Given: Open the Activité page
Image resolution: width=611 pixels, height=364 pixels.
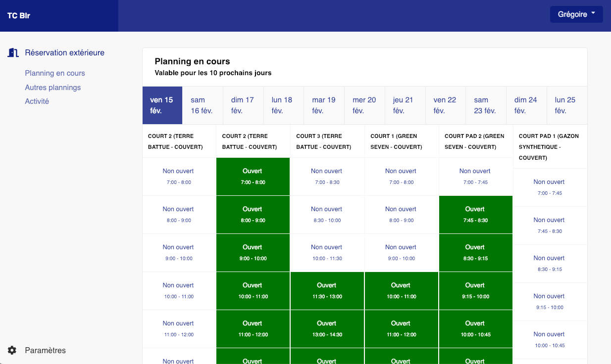Looking at the screenshot, I should pyautogui.click(x=39, y=101).
